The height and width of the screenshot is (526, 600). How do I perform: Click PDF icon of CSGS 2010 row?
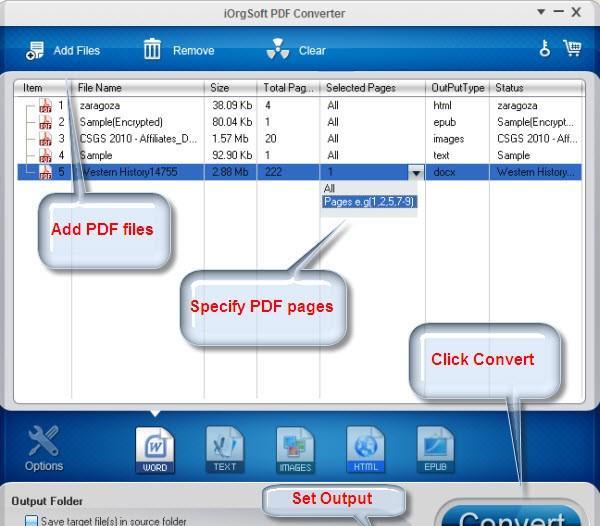tap(46, 138)
